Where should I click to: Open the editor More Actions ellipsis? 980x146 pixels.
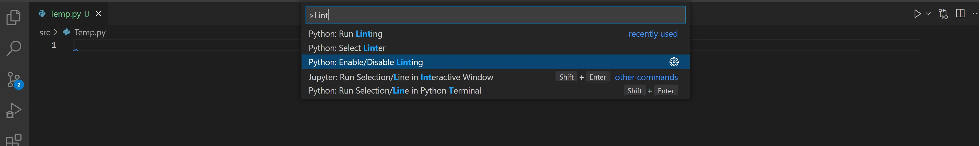click(975, 14)
